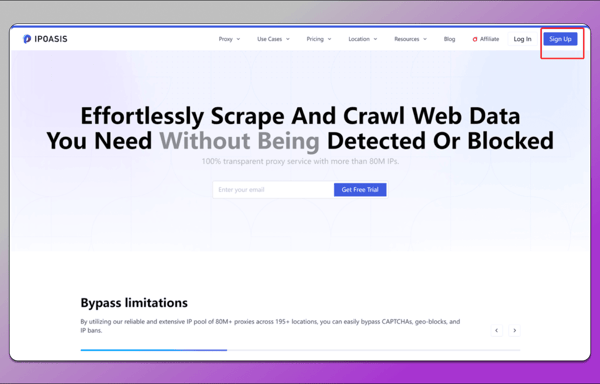Expand the Pricing chevron arrow

(329, 39)
